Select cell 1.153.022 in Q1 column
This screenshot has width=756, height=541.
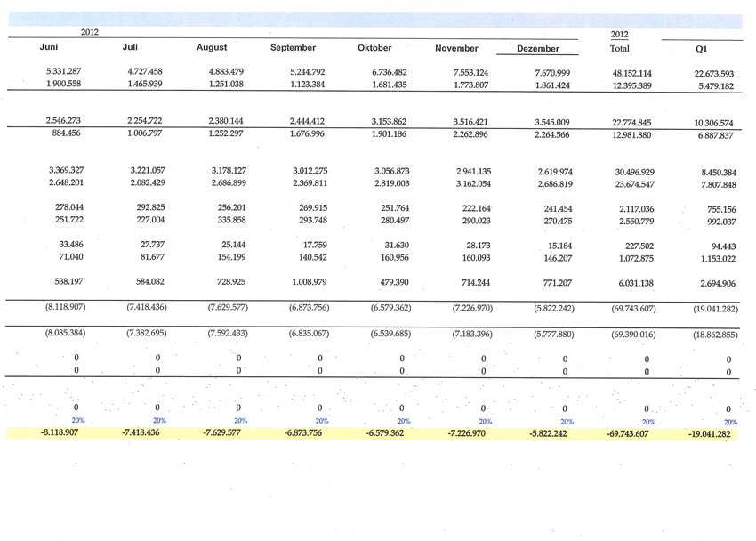pos(719,259)
